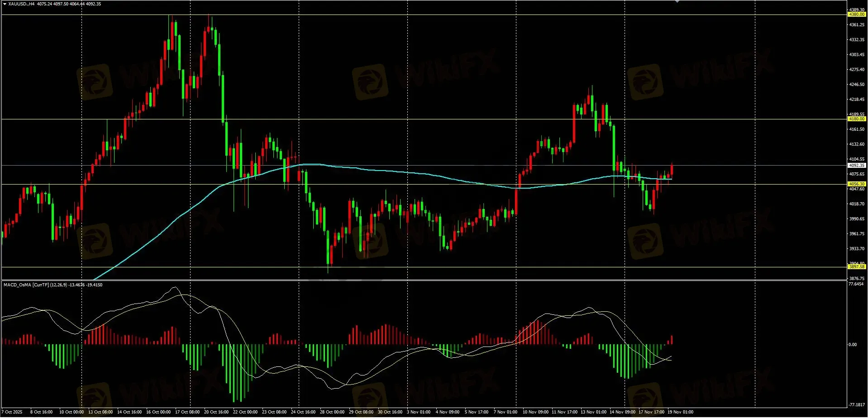Click the 23 Oct 08:00 time label

pos(274,412)
